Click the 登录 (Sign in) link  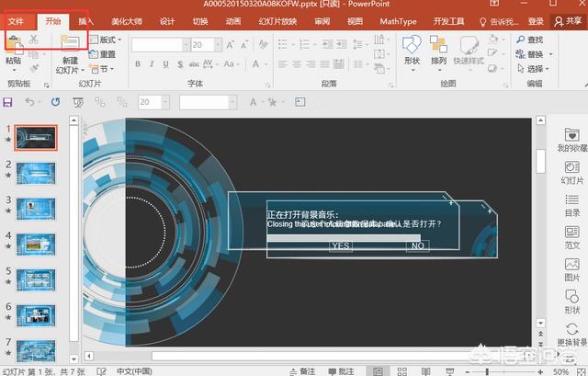pyautogui.click(x=536, y=21)
